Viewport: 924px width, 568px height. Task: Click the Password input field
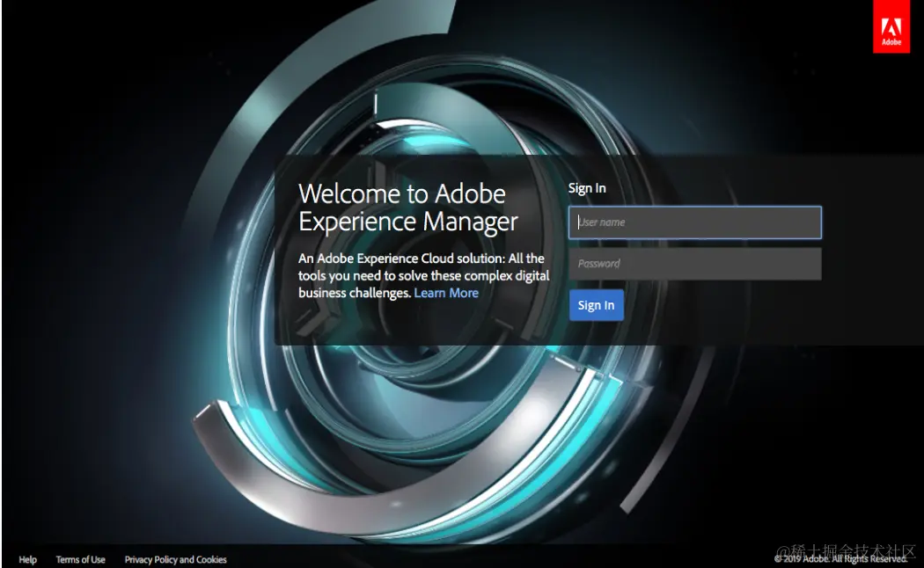pos(695,264)
